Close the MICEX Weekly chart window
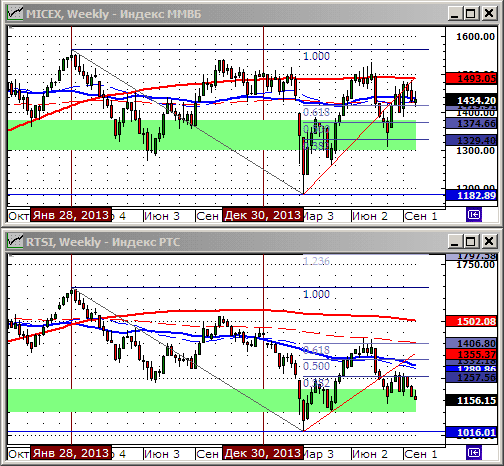 [x=489, y=14]
